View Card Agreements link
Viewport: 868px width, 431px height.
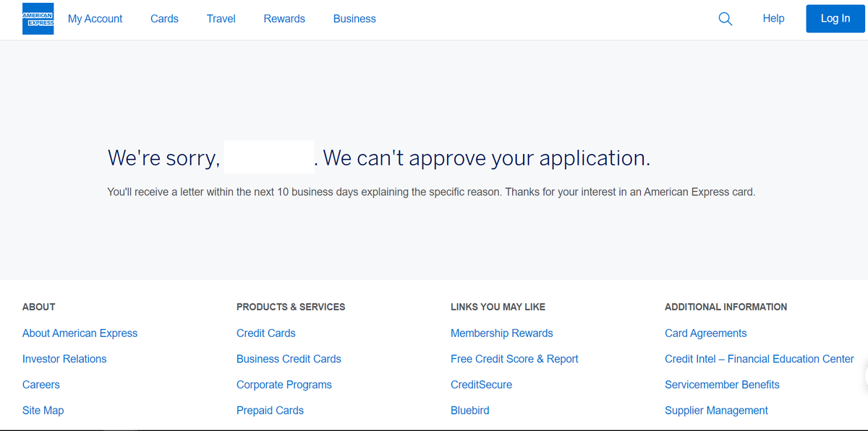click(x=706, y=333)
